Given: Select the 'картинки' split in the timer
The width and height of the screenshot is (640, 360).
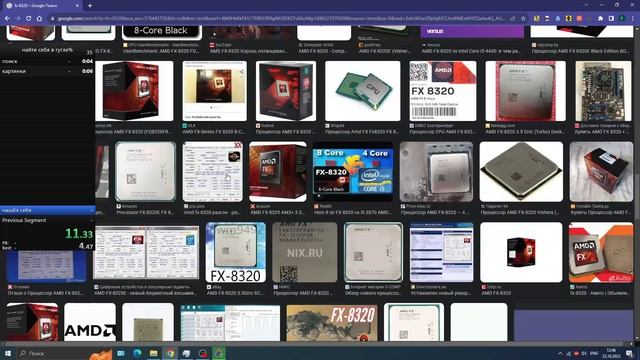Looking at the screenshot, I should tap(47, 71).
